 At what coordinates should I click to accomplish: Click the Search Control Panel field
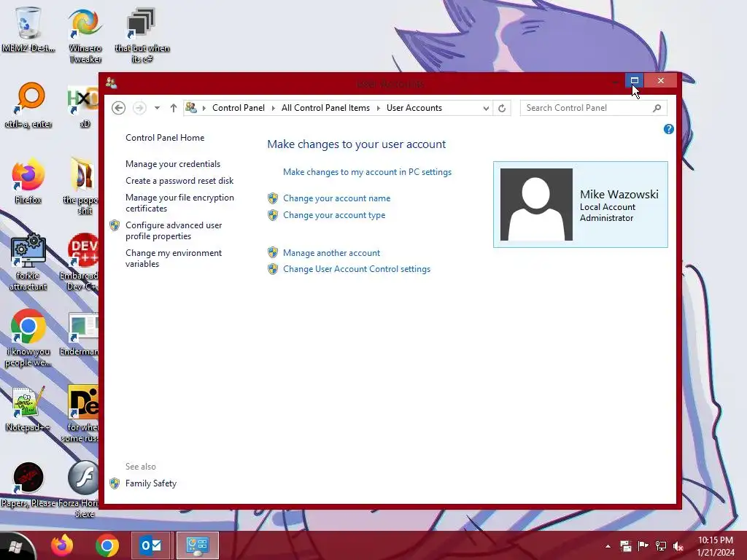pos(594,108)
